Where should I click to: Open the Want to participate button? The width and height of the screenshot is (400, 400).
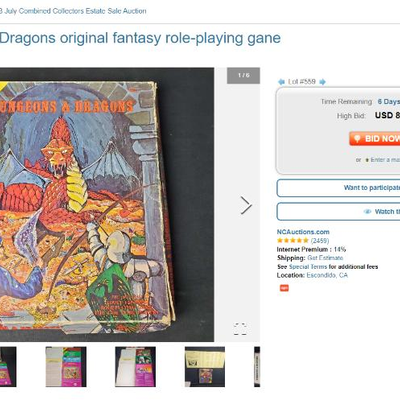coord(338,188)
